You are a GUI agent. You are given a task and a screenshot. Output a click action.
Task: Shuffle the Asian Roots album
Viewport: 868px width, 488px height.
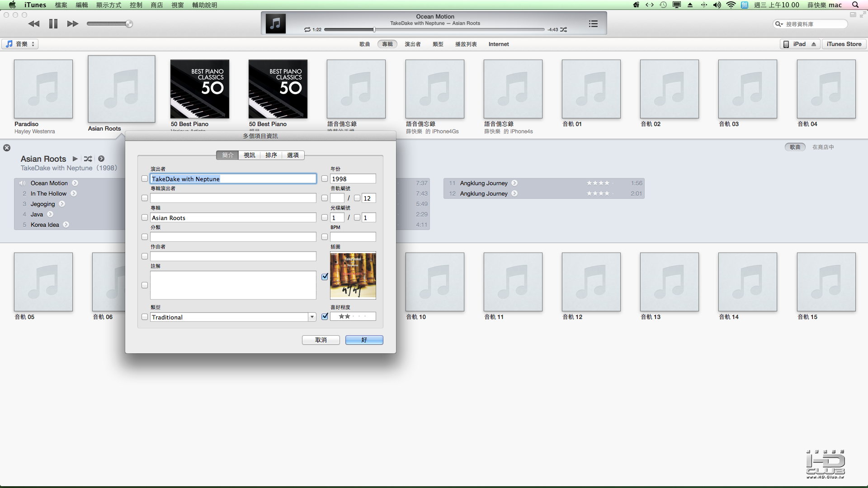pyautogui.click(x=88, y=159)
